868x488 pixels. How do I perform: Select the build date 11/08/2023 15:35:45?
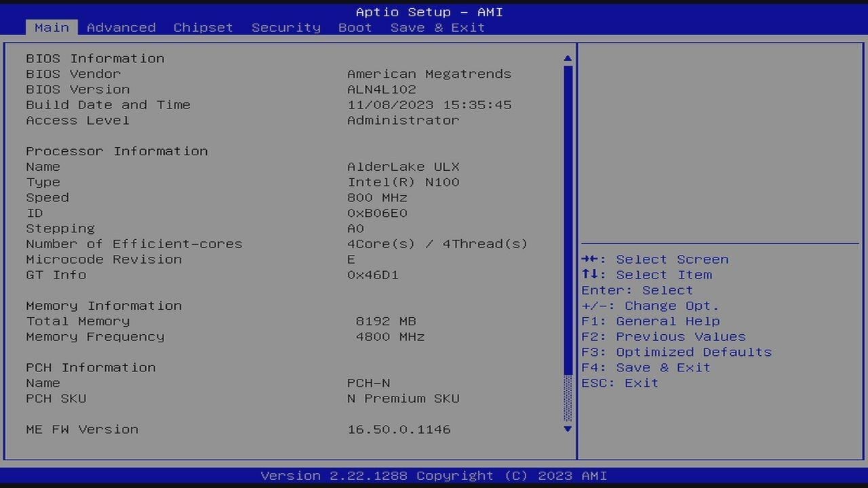[429, 105]
